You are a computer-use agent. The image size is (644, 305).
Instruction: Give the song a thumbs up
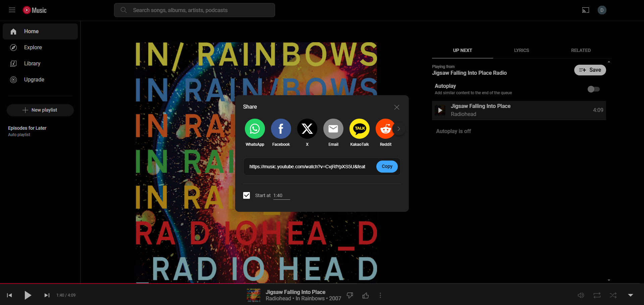[x=365, y=295]
